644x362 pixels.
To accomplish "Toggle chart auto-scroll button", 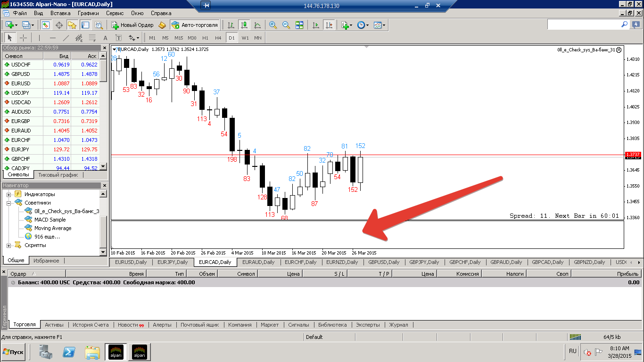I will (316, 25).
